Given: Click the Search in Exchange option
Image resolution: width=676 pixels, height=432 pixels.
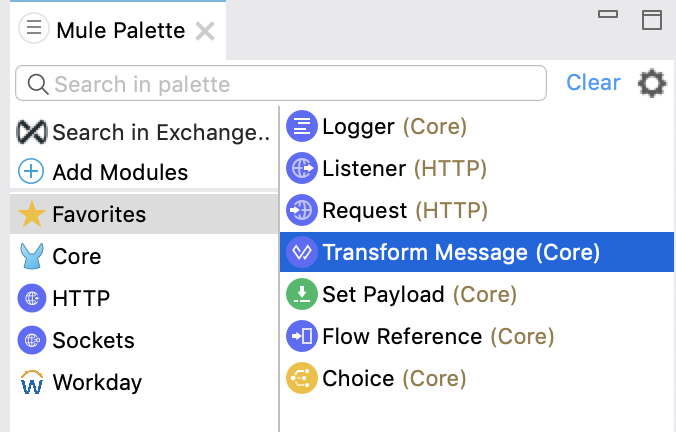Looking at the screenshot, I should 144,132.
